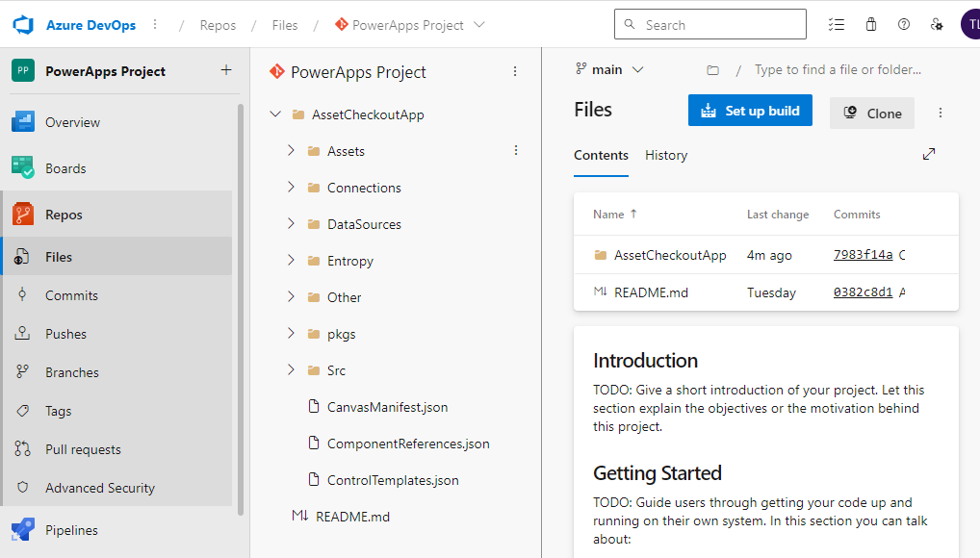Go to Commits under Repos
Screen dimensions: 980x558
click(x=117, y=295)
